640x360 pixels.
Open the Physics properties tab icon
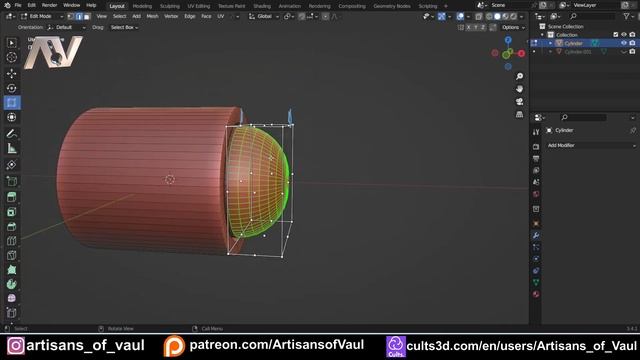pyautogui.click(x=536, y=259)
